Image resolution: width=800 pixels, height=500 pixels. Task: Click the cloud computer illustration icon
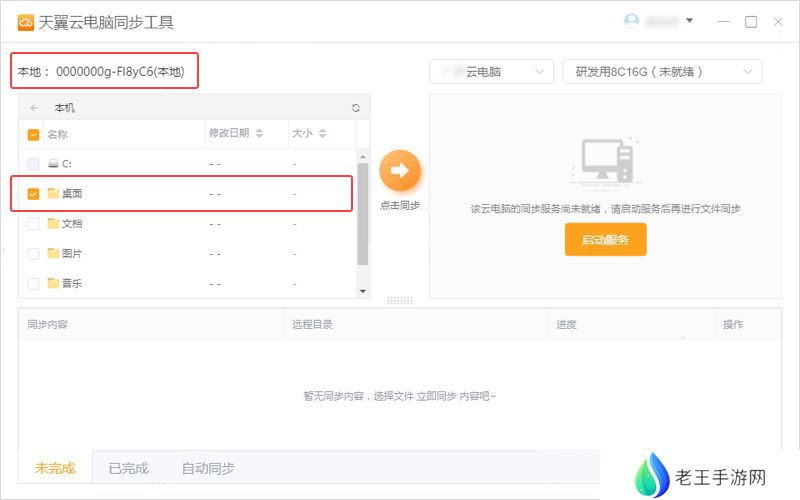tap(606, 161)
